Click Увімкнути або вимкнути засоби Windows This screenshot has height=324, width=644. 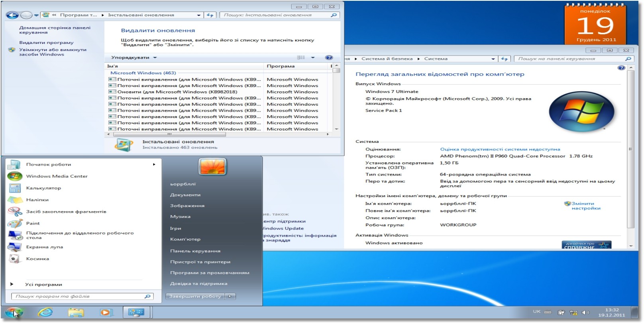[x=53, y=52]
